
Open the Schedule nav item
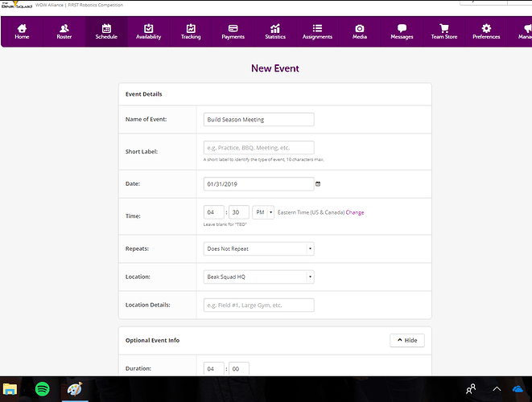point(106,31)
